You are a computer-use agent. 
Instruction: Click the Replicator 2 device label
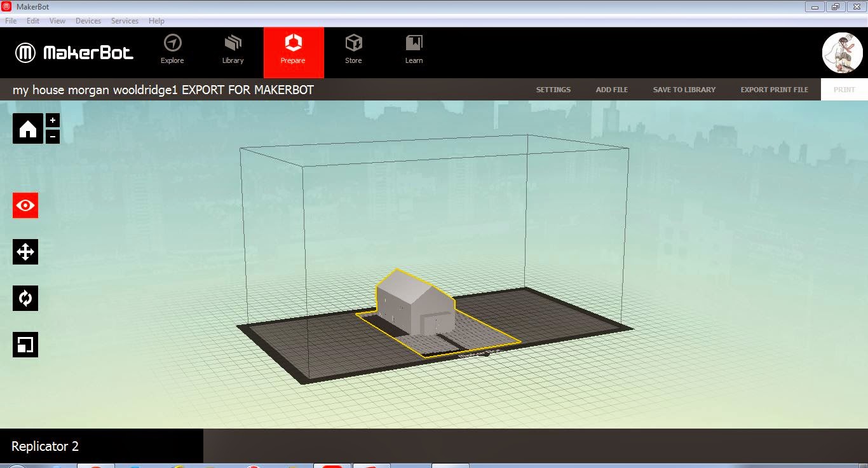coord(45,446)
